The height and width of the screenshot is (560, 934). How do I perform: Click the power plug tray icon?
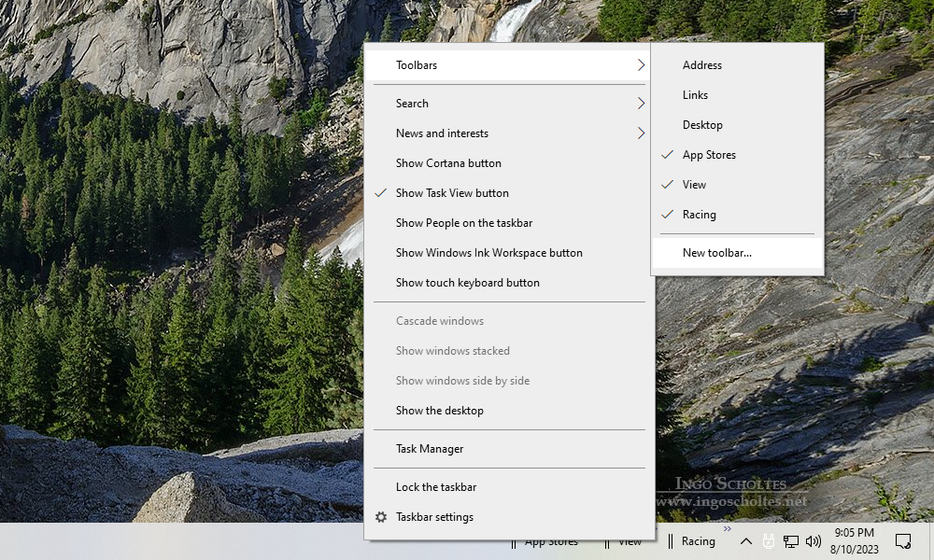(x=769, y=541)
